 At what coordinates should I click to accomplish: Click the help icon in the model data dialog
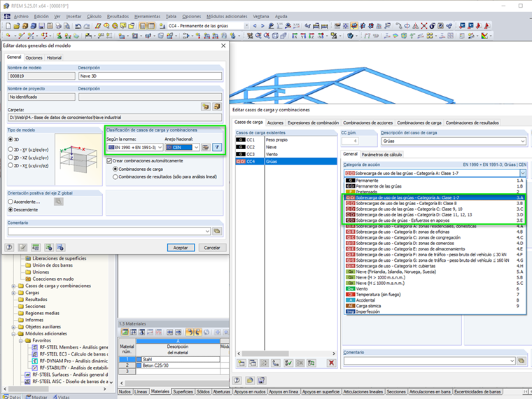click(10, 247)
